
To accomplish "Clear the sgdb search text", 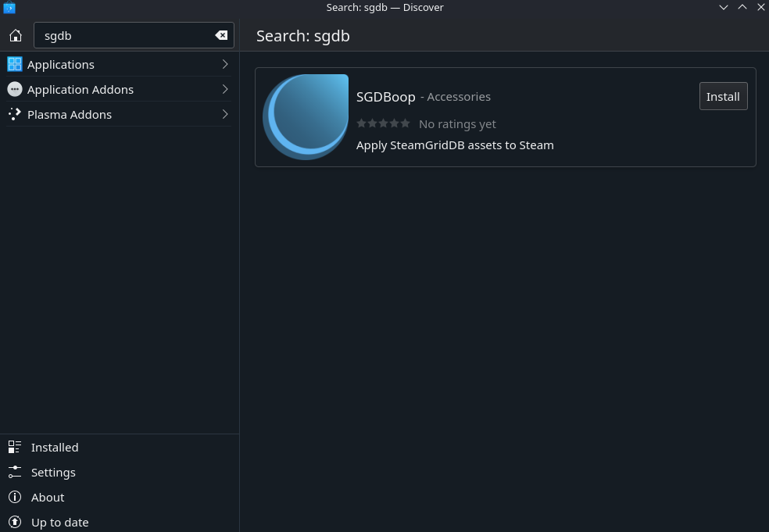I will point(221,35).
